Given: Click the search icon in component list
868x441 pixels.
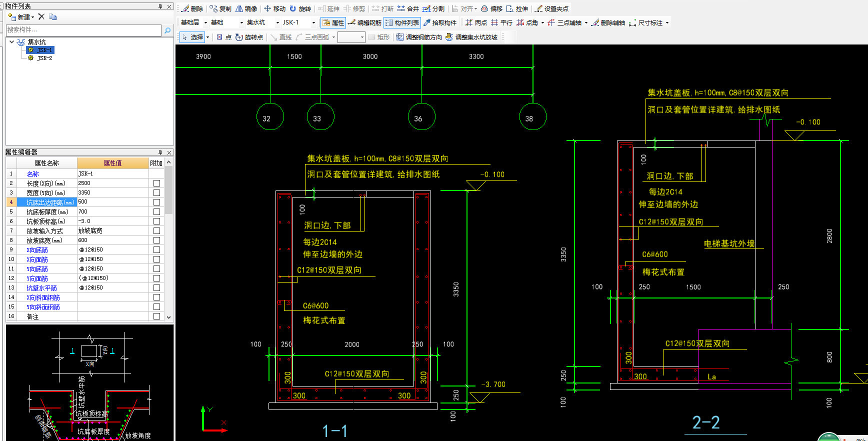Looking at the screenshot, I should click(167, 30).
